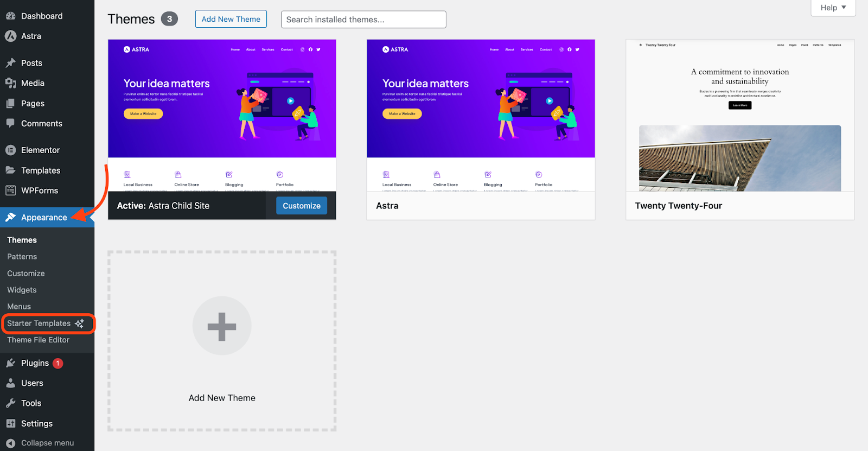The image size is (868, 451).
Task: Click the Add New Theme text in placeholder
Action: [x=222, y=398]
